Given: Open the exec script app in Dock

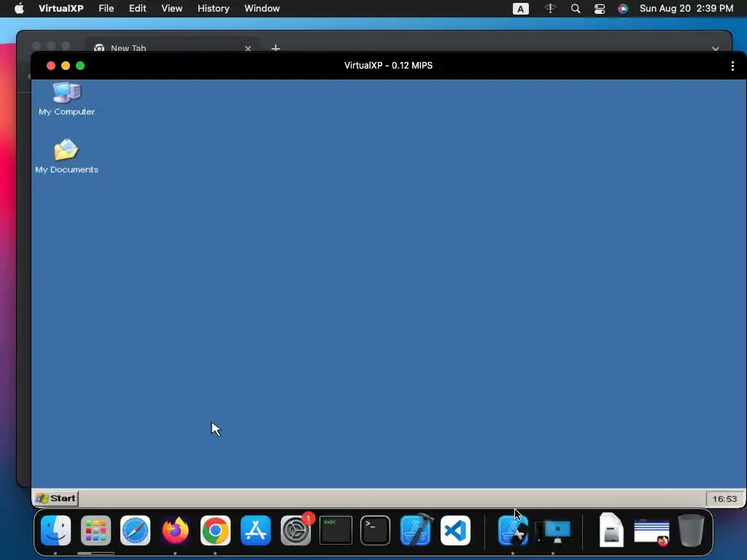Looking at the screenshot, I should tap(336, 530).
